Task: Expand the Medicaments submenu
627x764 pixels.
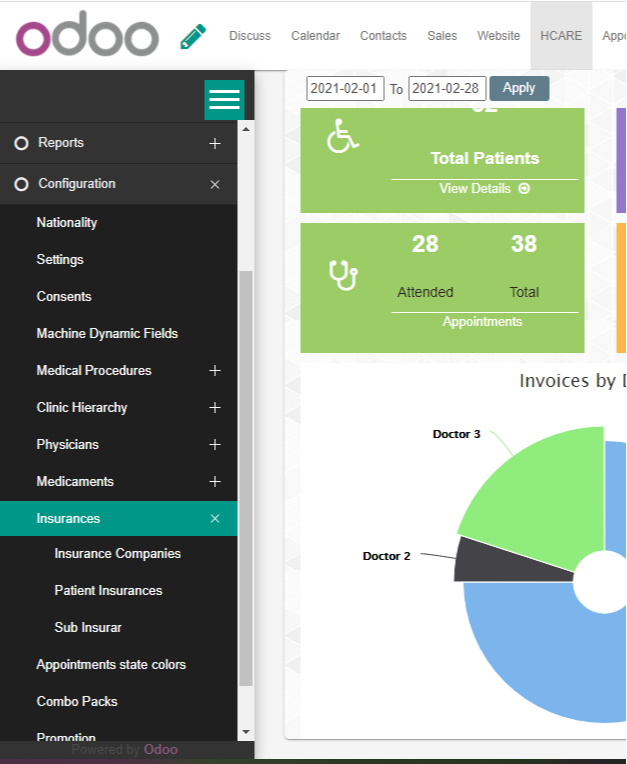Action: point(215,482)
